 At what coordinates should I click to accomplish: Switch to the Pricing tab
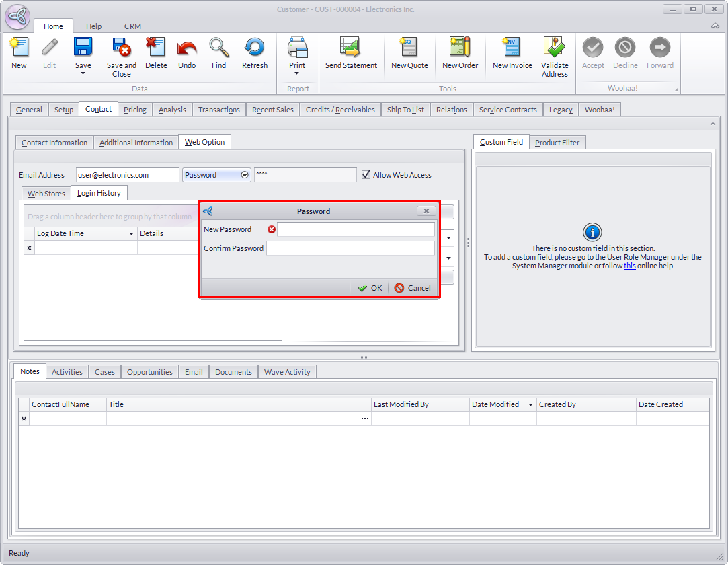tap(134, 110)
